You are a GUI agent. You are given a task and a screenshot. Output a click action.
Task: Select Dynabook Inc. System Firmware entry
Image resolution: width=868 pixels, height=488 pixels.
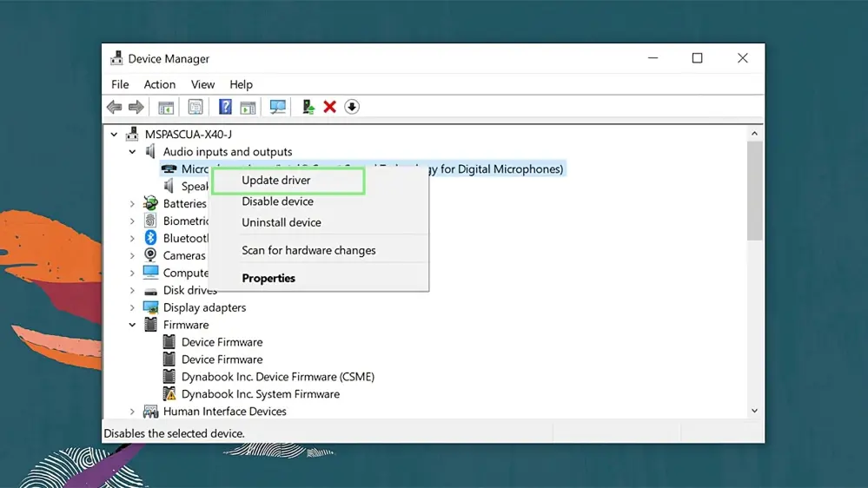pyautogui.click(x=260, y=394)
